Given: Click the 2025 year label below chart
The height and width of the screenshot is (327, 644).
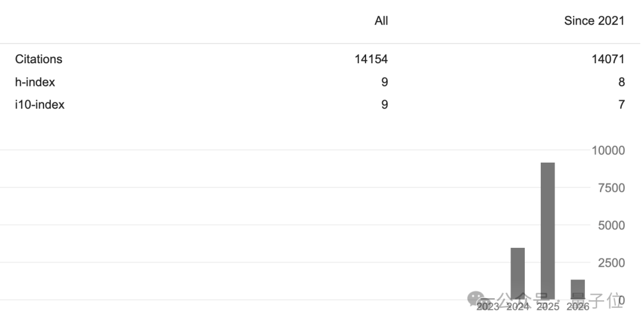Looking at the screenshot, I should tap(547, 307).
